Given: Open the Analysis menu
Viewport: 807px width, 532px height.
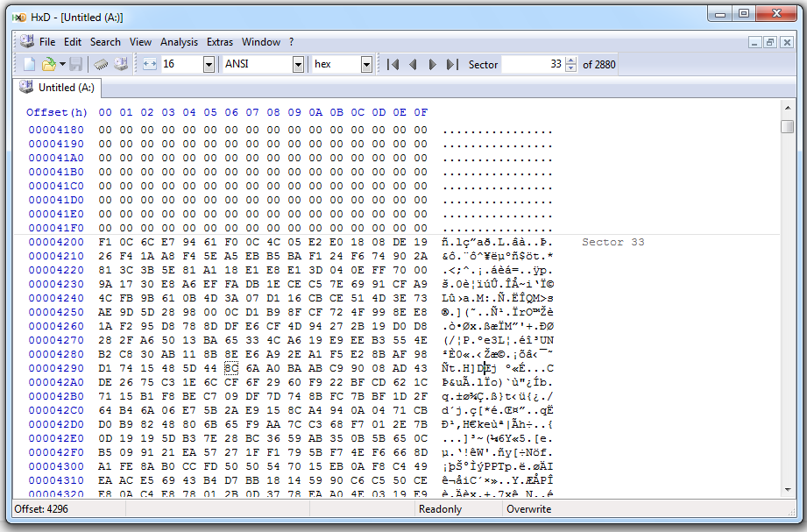Looking at the screenshot, I should [179, 42].
